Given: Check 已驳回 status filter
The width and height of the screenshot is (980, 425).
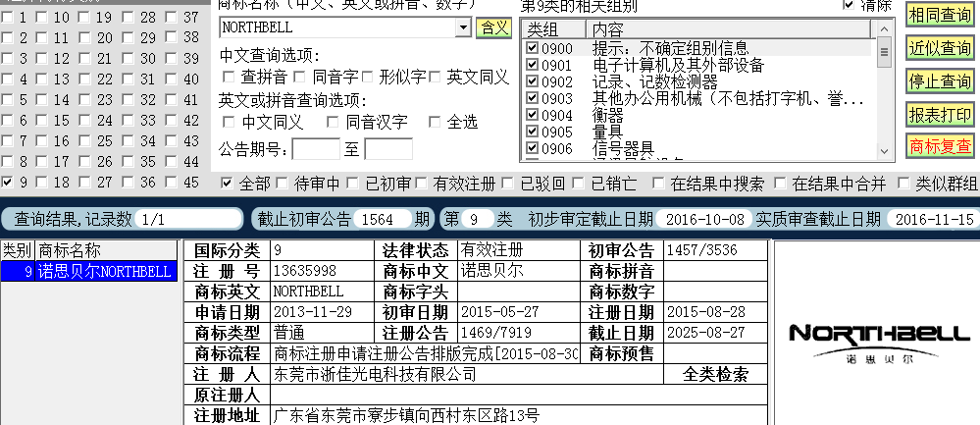Looking at the screenshot, I should 508,184.
